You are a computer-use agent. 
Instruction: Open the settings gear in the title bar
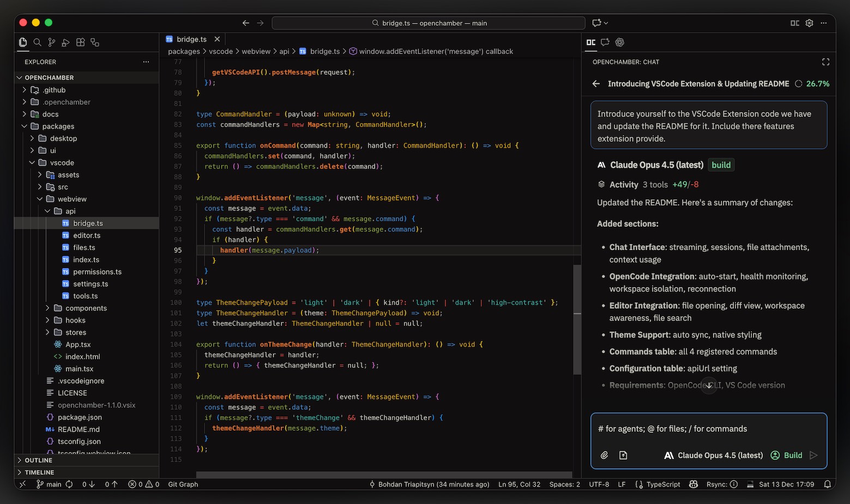809,23
